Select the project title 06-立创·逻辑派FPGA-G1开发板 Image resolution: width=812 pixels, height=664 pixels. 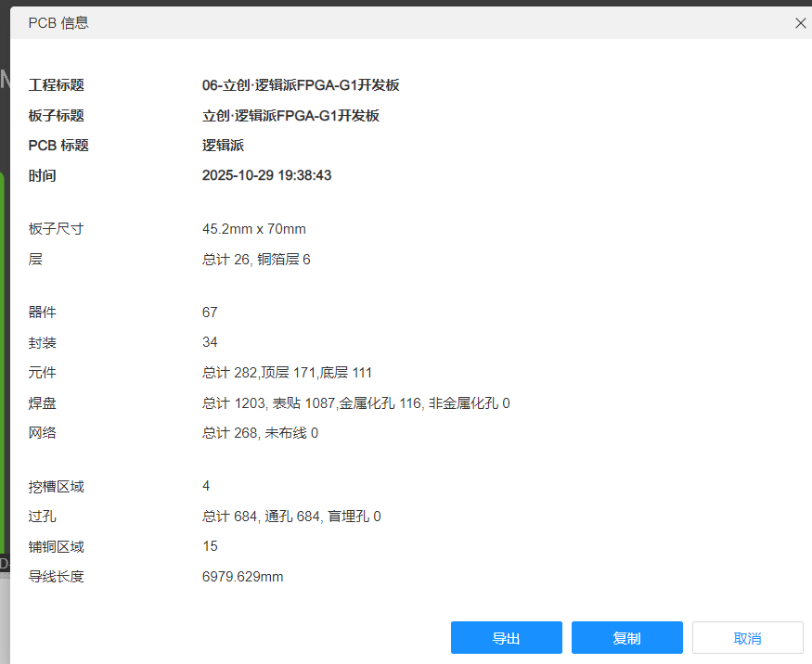pyautogui.click(x=301, y=85)
